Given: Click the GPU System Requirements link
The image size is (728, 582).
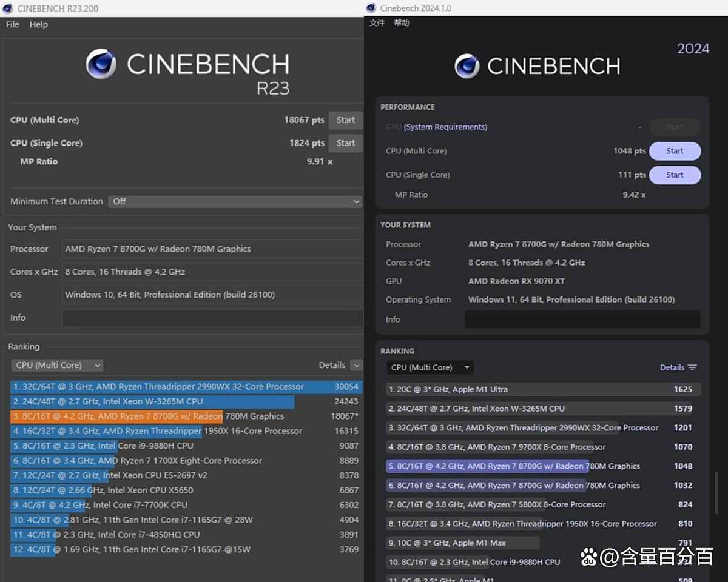Looking at the screenshot, I should pyautogui.click(x=445, y=127).
